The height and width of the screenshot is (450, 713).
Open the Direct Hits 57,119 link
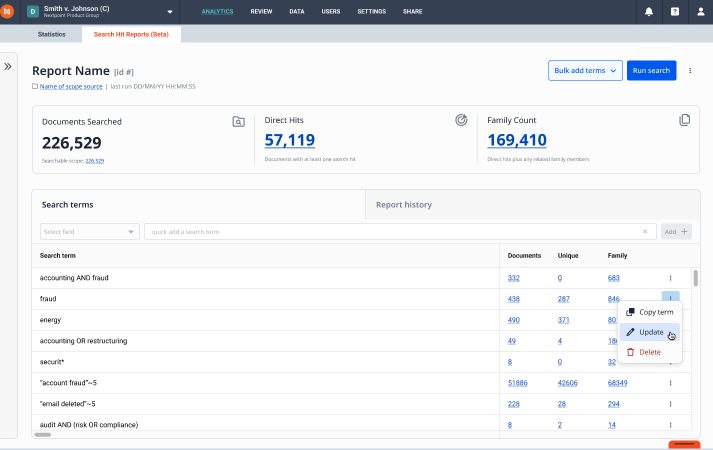click(290, 140)
